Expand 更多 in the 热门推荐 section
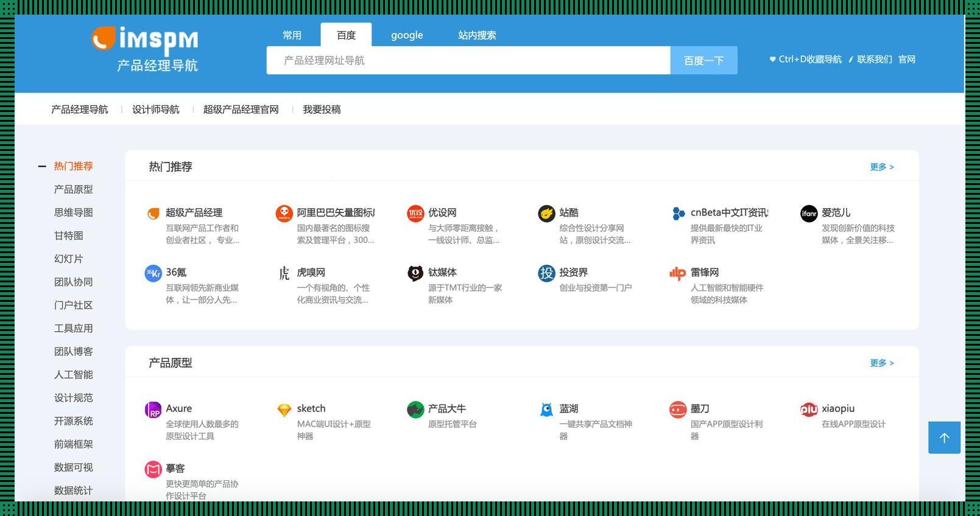The height and width of the screenshot is (516, 980). [x=882, y=167]
